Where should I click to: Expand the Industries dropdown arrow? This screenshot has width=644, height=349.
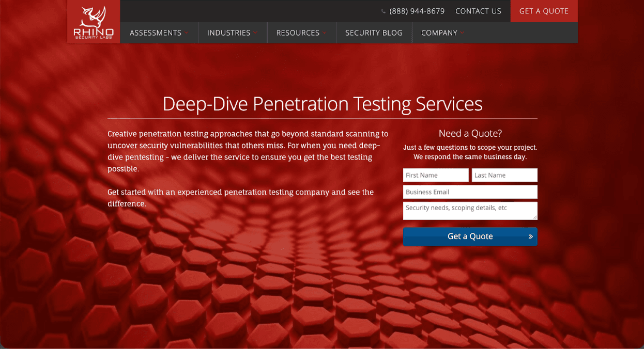coord(255,33)
